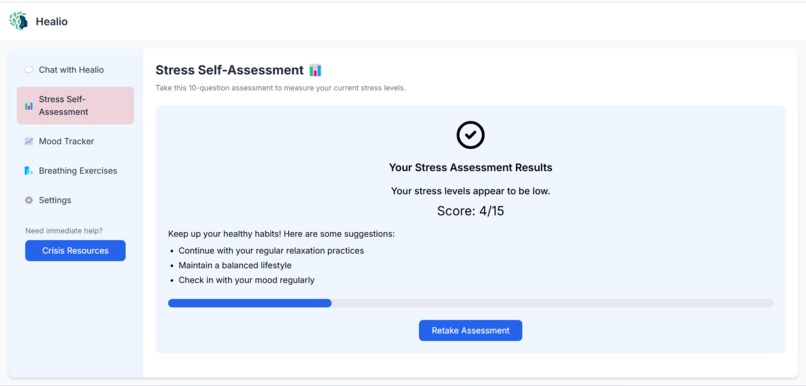
Task: Click the Mood Tracker line chart icon
Action: 29,141
